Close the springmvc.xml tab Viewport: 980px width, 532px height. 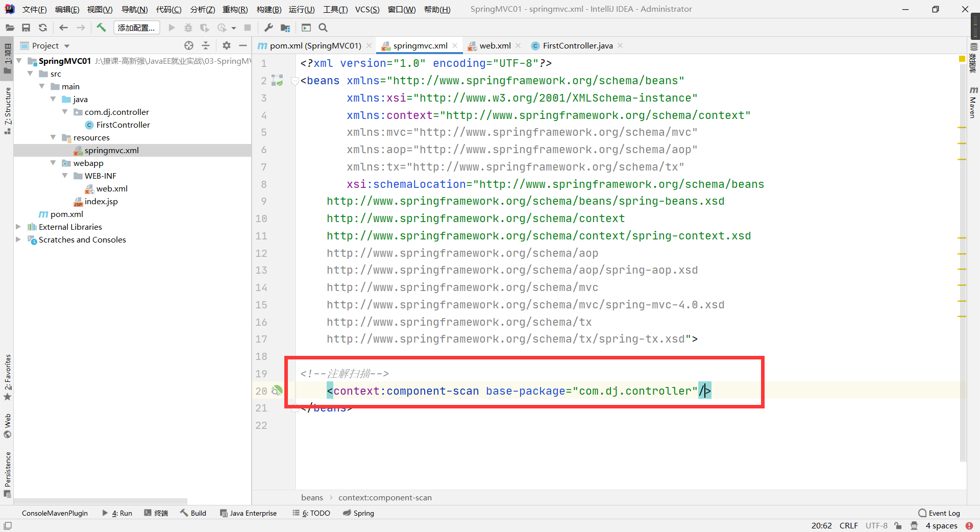(x=455, y=45)
